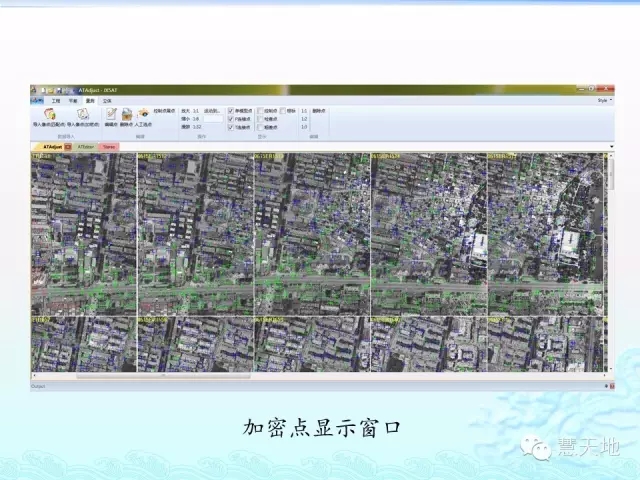
Task: Click the 放大 zoom in button
Action: pos(186,110)
